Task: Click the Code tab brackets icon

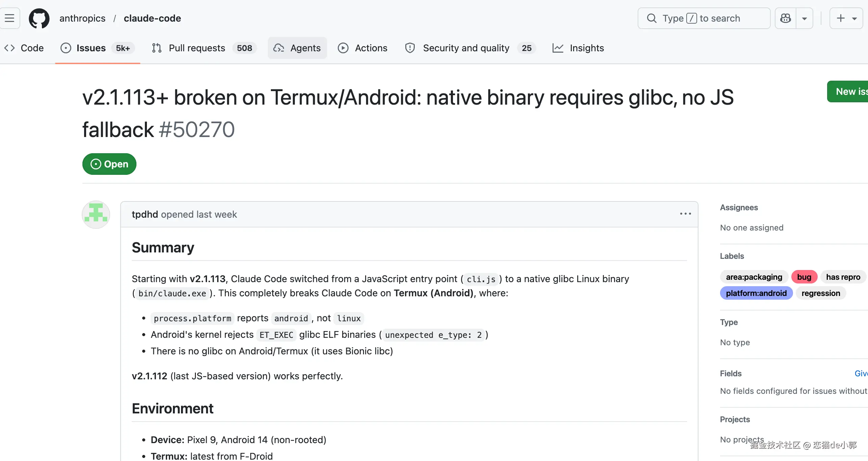Action: click(9, 48)
